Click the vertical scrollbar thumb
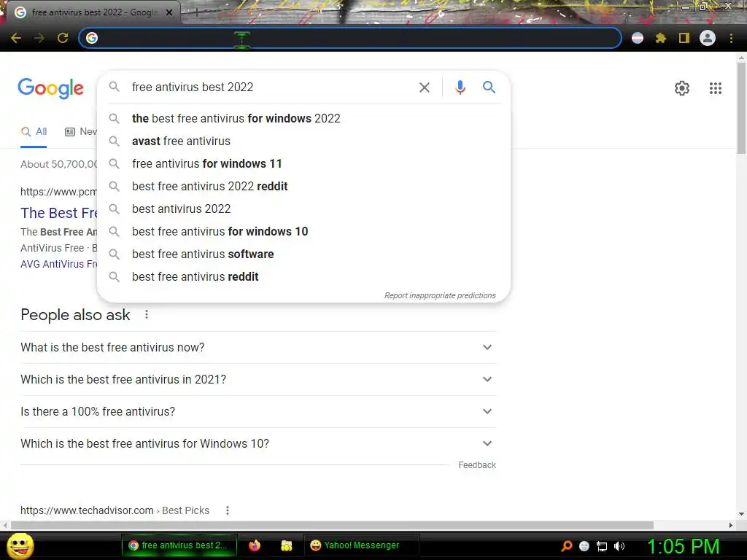 (741, 107)
